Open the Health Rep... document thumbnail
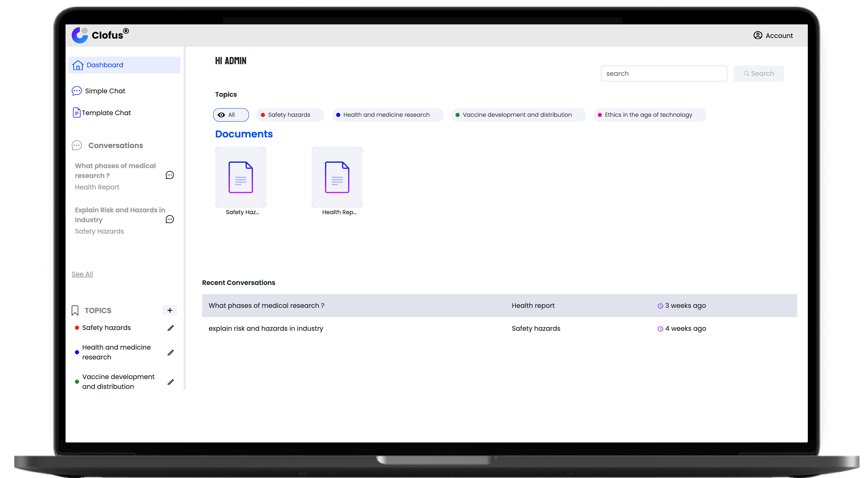Image resolution: width=868 pixels, height=478 pixels. (x=337, y=177)
